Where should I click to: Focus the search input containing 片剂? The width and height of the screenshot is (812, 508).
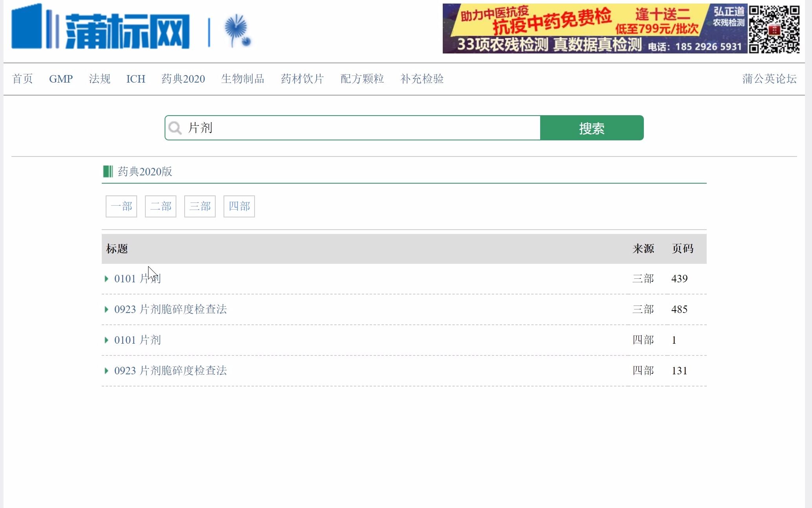[x=352, y=128]
